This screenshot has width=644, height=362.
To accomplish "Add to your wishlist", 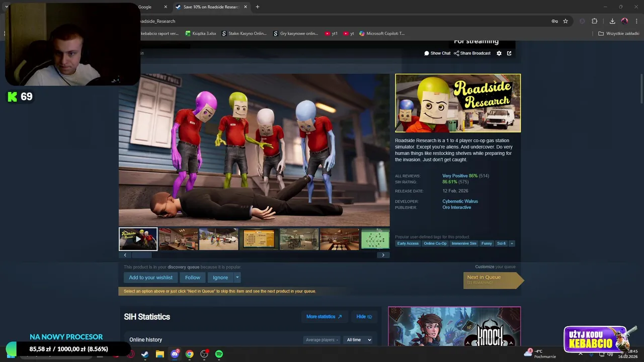I will coord(150,278).
